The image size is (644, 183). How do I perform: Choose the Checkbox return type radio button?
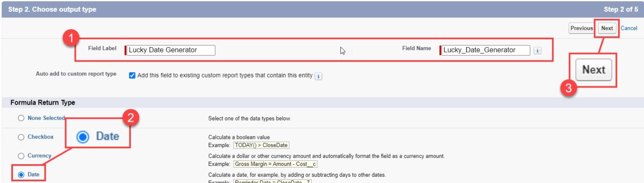pyautogui.click(x=21, y=137)
